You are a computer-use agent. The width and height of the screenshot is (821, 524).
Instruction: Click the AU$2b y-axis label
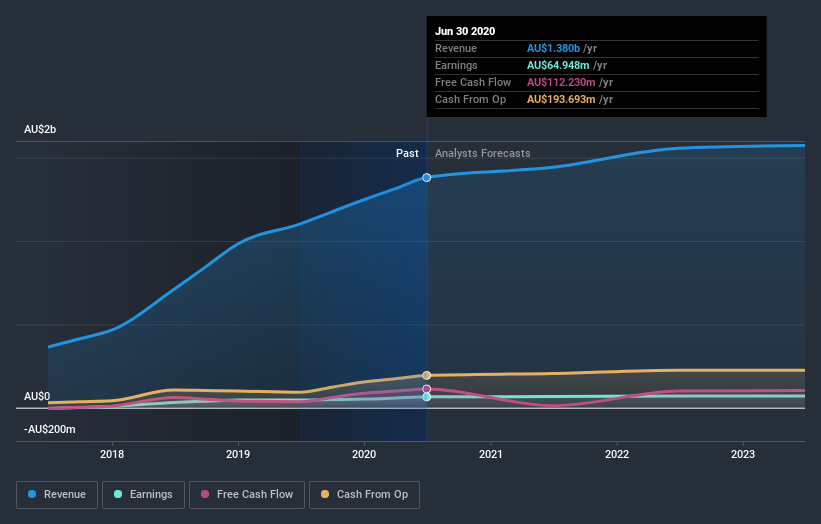coord(40,129)
